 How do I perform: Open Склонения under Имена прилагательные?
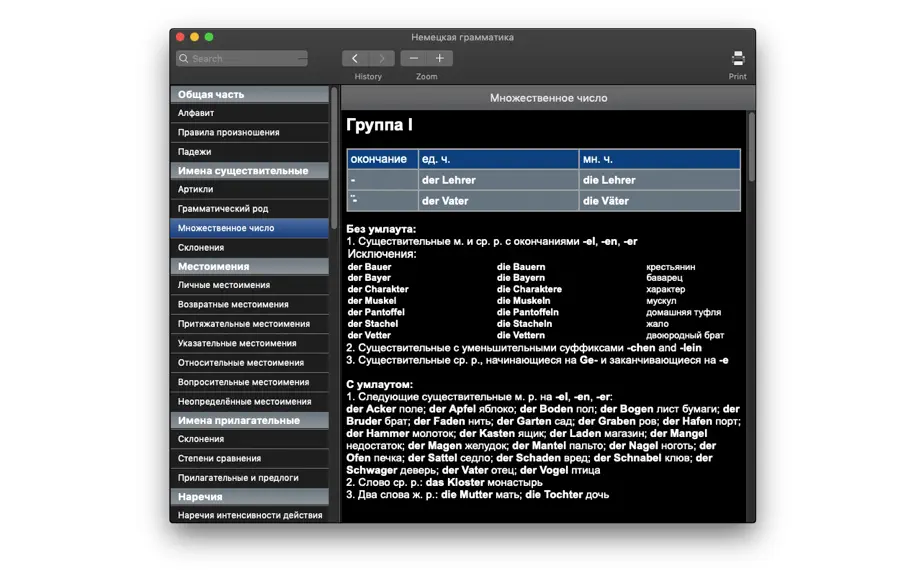tap(249, 439)
